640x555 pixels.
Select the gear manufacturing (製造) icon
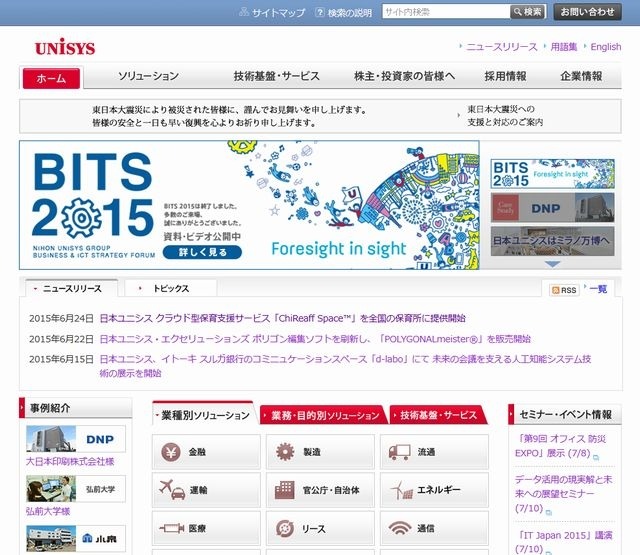(285, 452)
